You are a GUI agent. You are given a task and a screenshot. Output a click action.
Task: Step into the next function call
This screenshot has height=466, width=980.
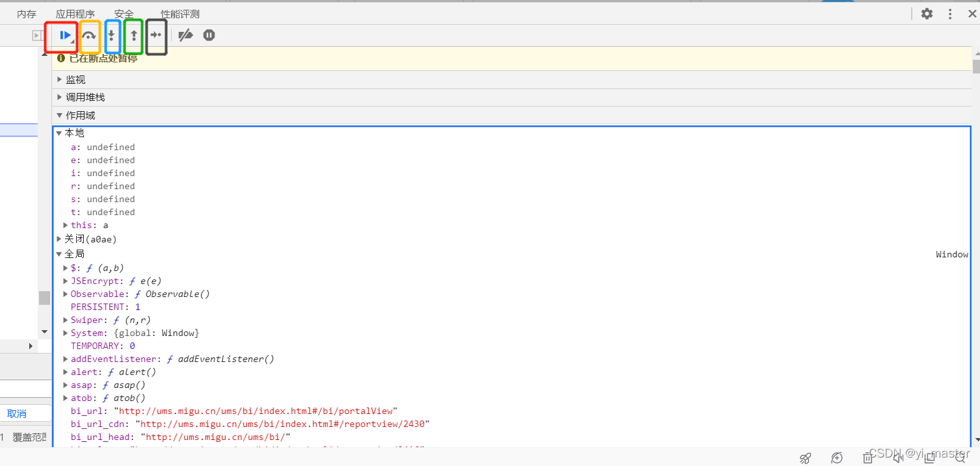pos(111,35)
